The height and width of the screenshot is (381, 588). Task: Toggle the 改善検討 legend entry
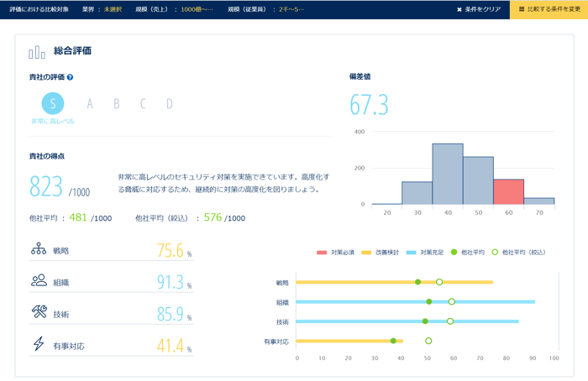pyautogui.click(x=383, y=252)
